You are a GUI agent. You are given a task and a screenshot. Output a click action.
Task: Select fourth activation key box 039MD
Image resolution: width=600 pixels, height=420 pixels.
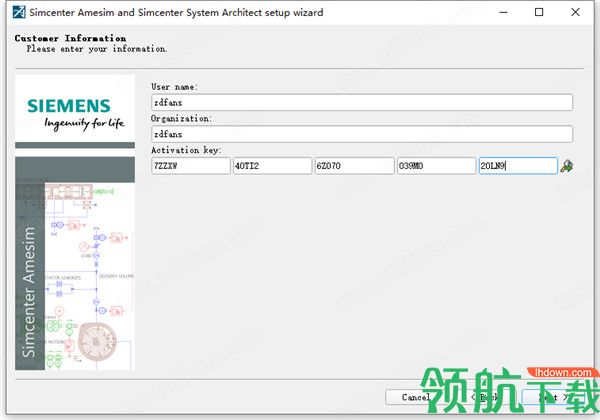(436, 166)
